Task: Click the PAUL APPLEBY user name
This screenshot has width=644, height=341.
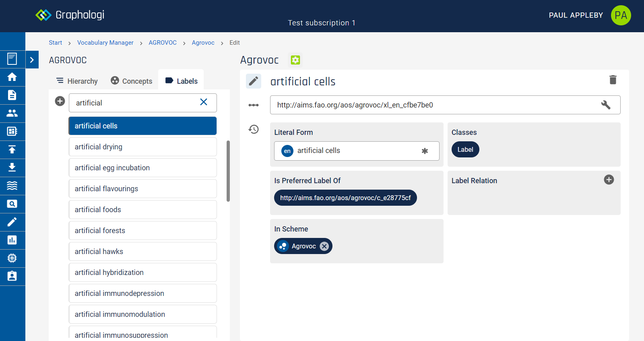Action: 576,15
